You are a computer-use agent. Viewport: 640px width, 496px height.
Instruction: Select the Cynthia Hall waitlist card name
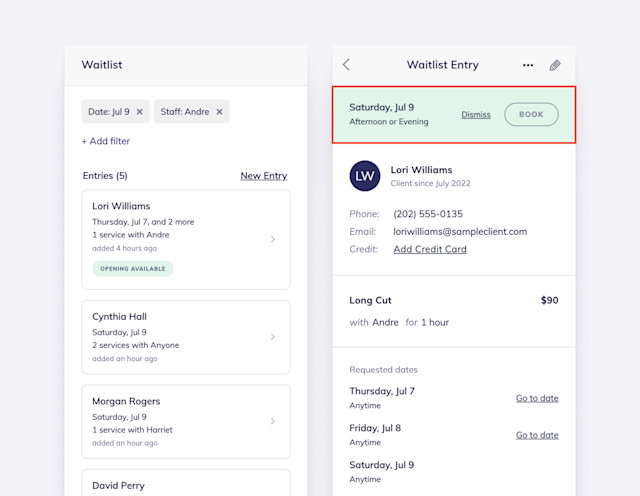[x=119, y=316]
